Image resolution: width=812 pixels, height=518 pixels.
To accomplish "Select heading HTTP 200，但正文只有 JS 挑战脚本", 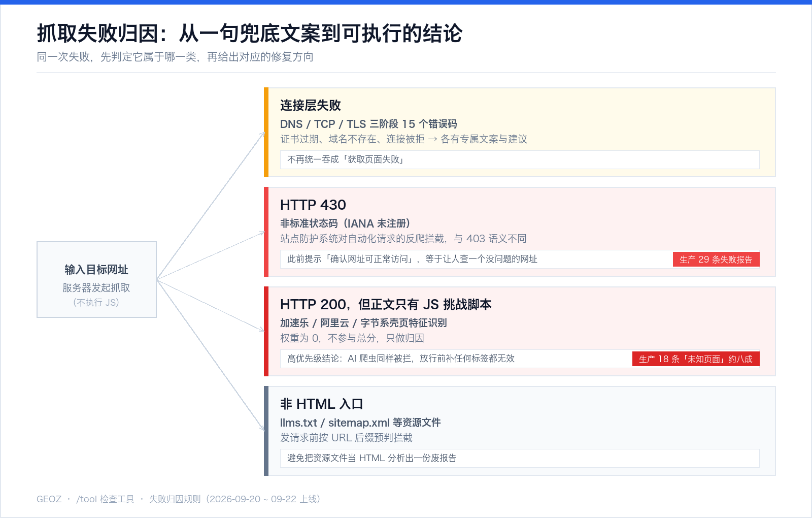I will click(x=386, y=304).
